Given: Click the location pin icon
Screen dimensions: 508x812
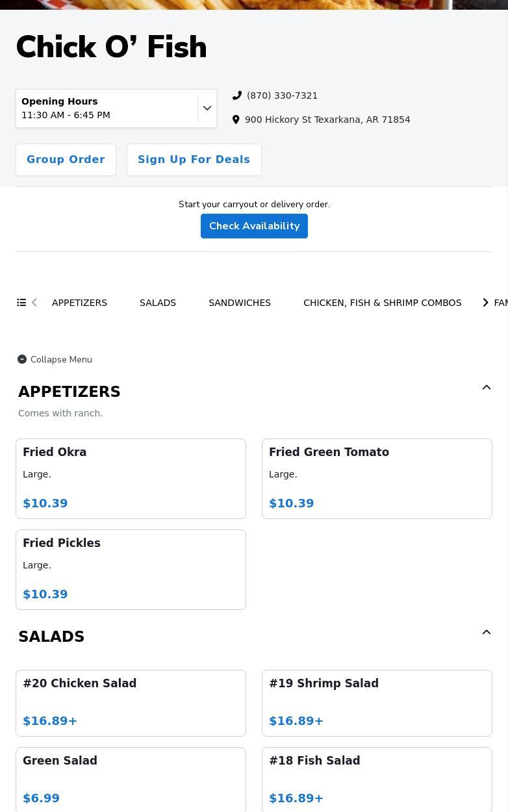Looking at the screenshot, I should tap(236, 120).
